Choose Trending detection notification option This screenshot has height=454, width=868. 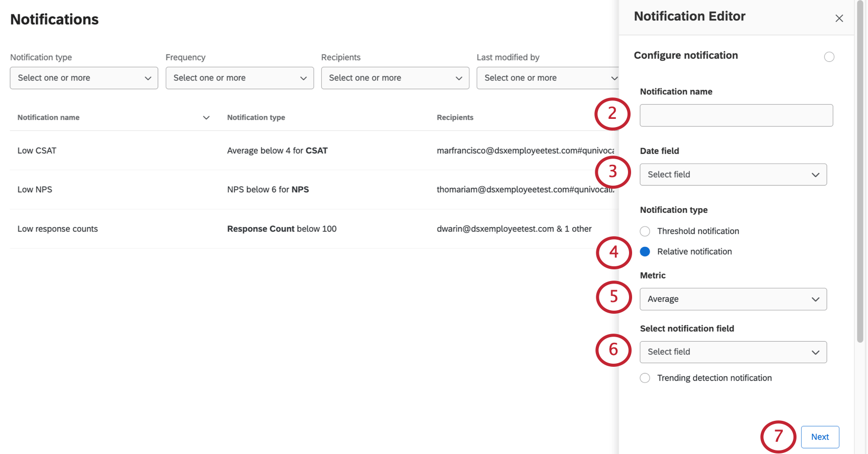(645, 378)
